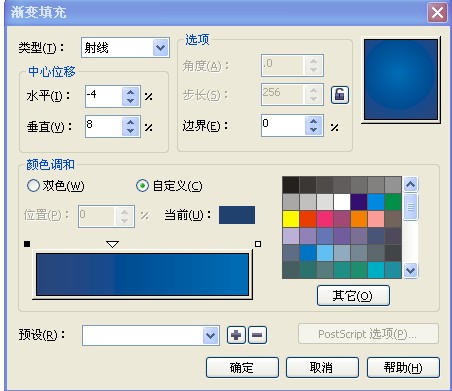Decrease 水平 offset with down arrow
452x391 pixels.
(x=130, y=101)
